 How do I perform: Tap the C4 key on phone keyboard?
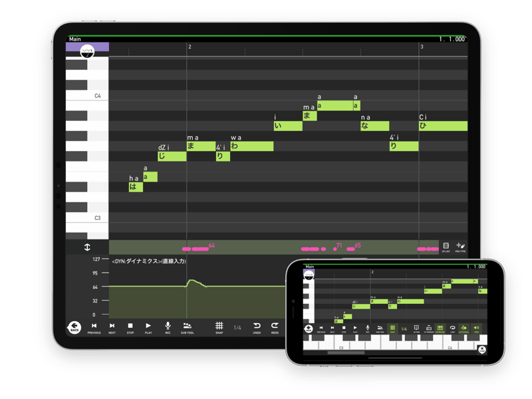click(x=450, y=342)
